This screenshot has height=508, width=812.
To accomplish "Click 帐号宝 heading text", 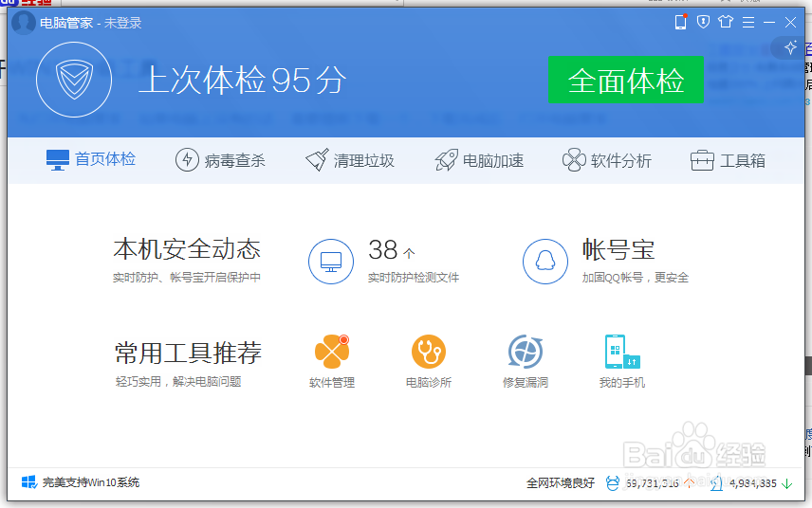I will click(618, 250).
